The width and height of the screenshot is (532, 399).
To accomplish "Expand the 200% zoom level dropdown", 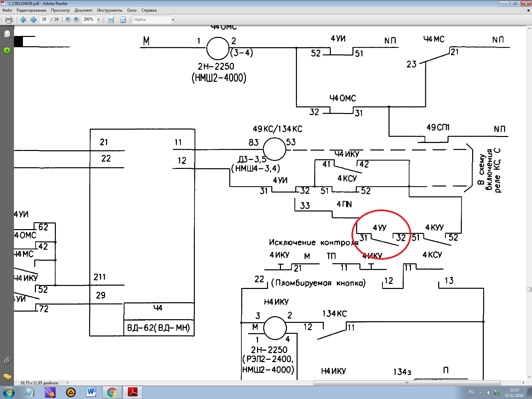I will pos(98,20).
